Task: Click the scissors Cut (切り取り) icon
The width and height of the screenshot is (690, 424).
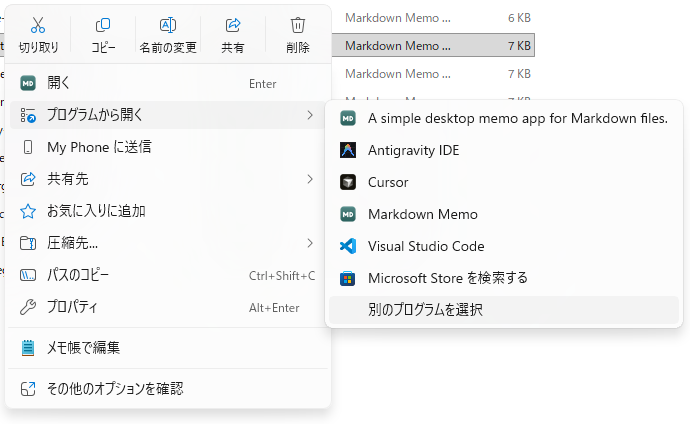Action: [x=38, y=25]
